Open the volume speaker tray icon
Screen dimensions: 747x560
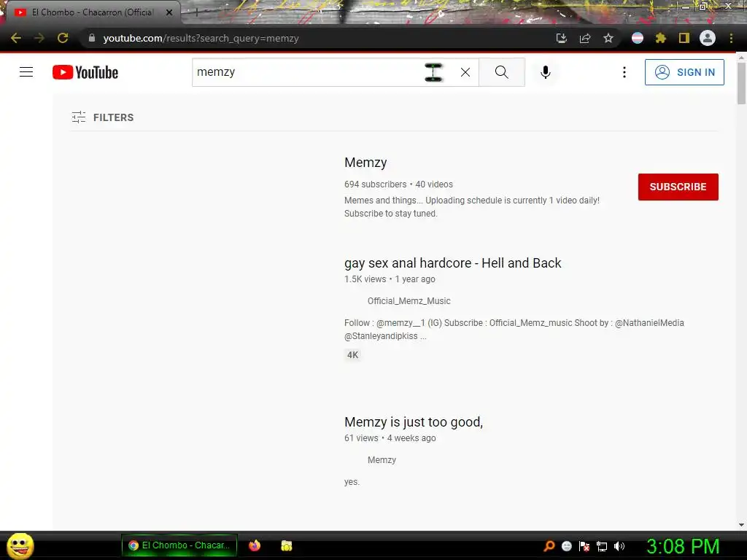(619, 546)
